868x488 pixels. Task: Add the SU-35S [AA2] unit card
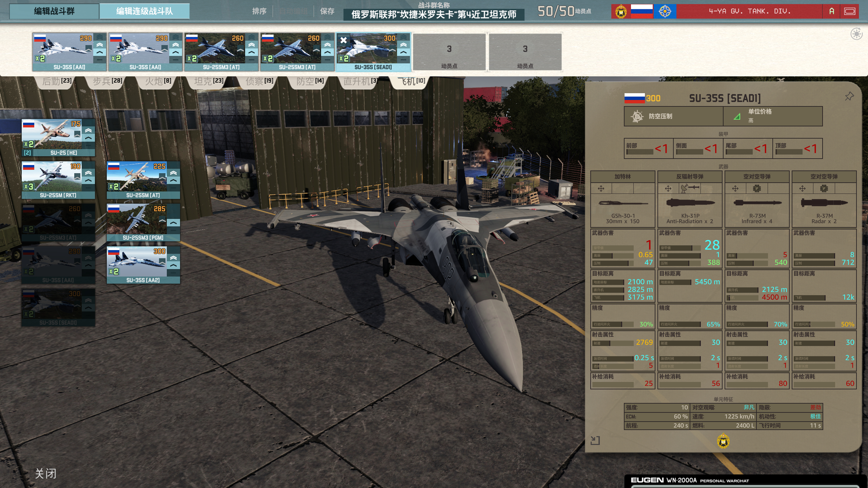point(143,265)
